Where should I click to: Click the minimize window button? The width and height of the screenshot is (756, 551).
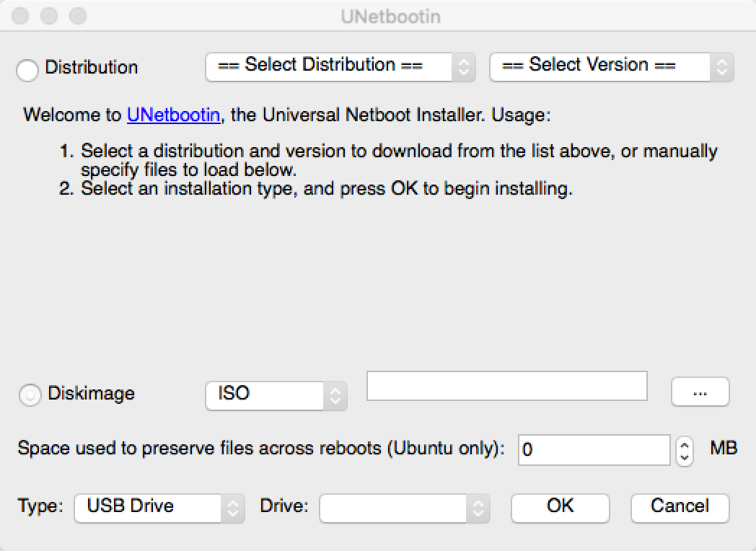[49, 16]
